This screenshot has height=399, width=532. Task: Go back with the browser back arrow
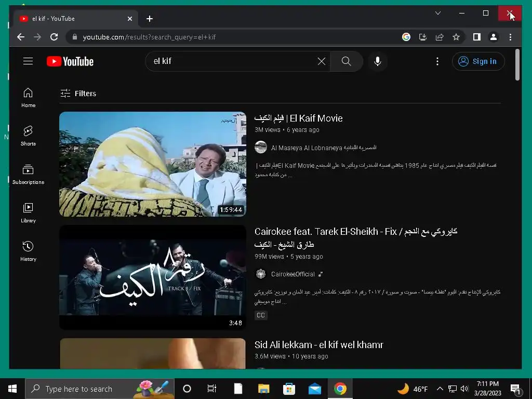[x=21, y=37]
